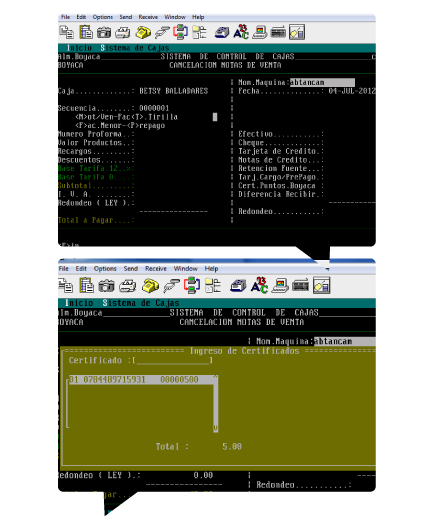
Task: Click the camera icon in upper window toolbar
Action: pyautogui.click(x=104, y=32)
